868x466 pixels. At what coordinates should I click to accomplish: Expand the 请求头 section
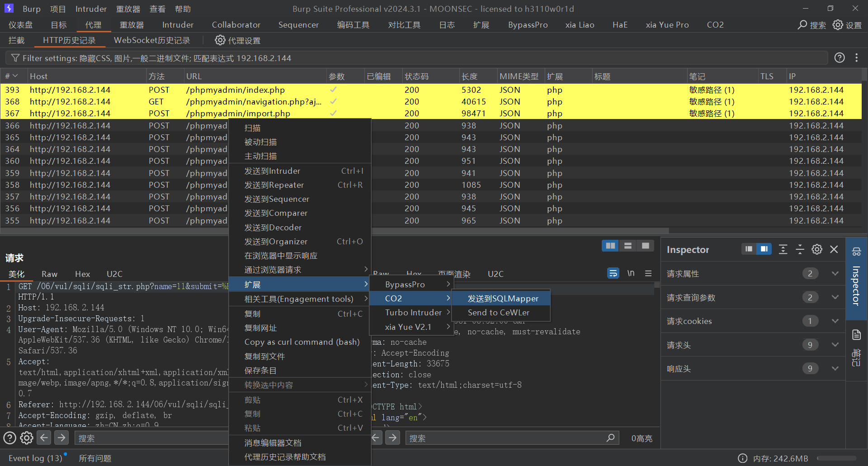(x=835, y=345)
